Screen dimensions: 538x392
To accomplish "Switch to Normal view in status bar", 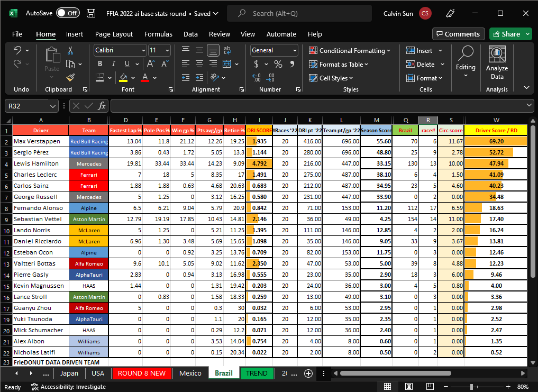I will [x=387, y=387].
